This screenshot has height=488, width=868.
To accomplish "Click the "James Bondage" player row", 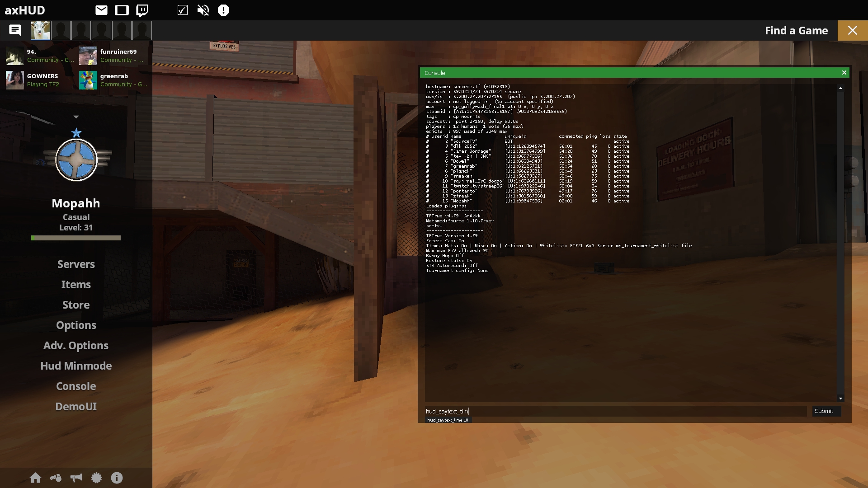I will [528, 151].
